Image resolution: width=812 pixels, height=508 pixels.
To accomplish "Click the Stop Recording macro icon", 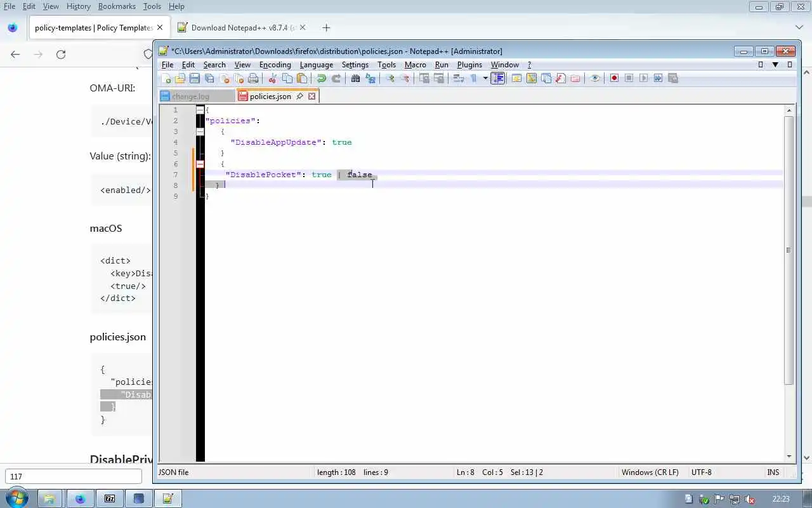I will click(629, 78).
